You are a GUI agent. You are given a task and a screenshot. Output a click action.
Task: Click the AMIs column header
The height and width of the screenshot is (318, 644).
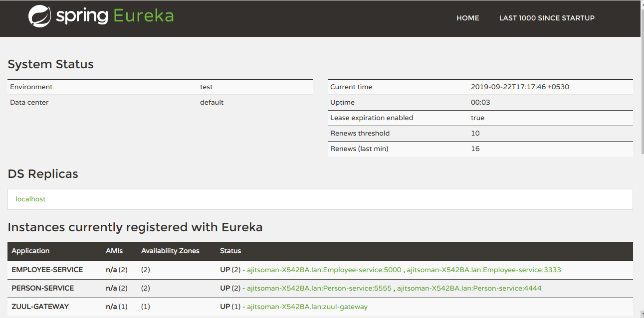pyautogui.click(x=114, y=251)
